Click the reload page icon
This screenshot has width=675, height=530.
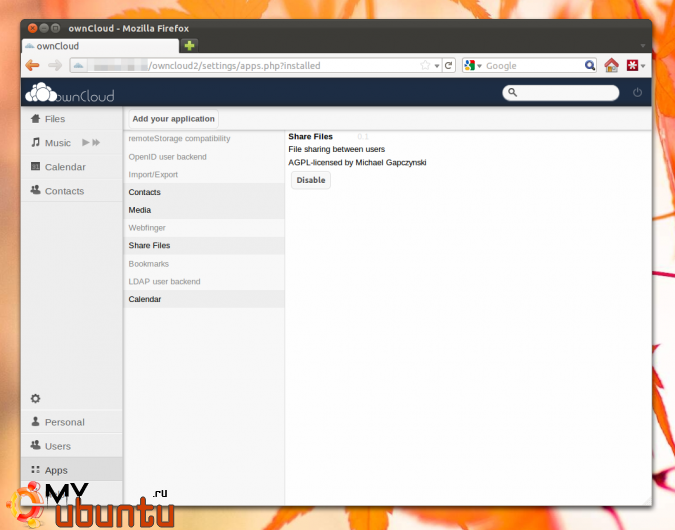coord(449,65)
